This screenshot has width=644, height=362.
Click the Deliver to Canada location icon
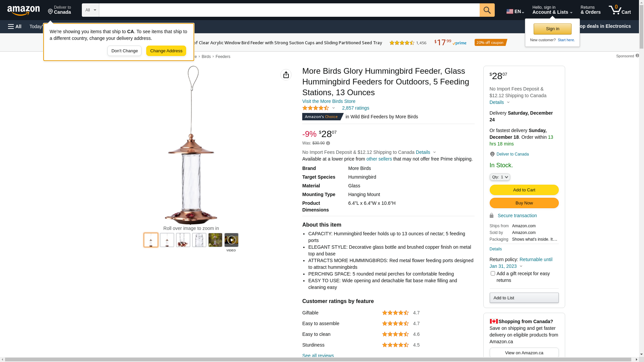492,154
